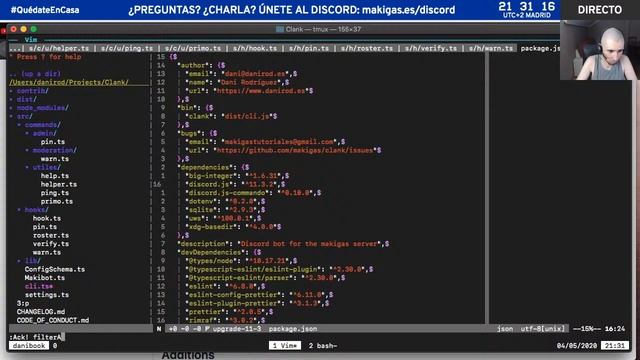Open verify.ts in the tree

pos(51,244)
